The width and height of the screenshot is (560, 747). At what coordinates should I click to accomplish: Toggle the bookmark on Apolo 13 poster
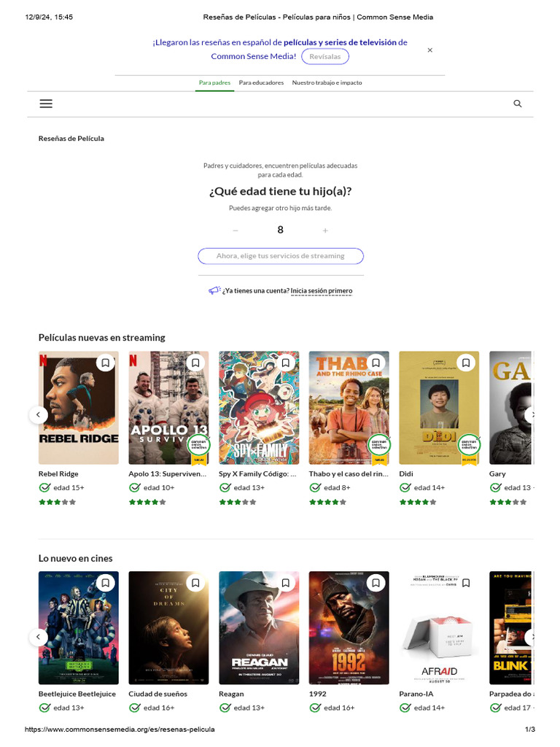click(x=195, y=363)
